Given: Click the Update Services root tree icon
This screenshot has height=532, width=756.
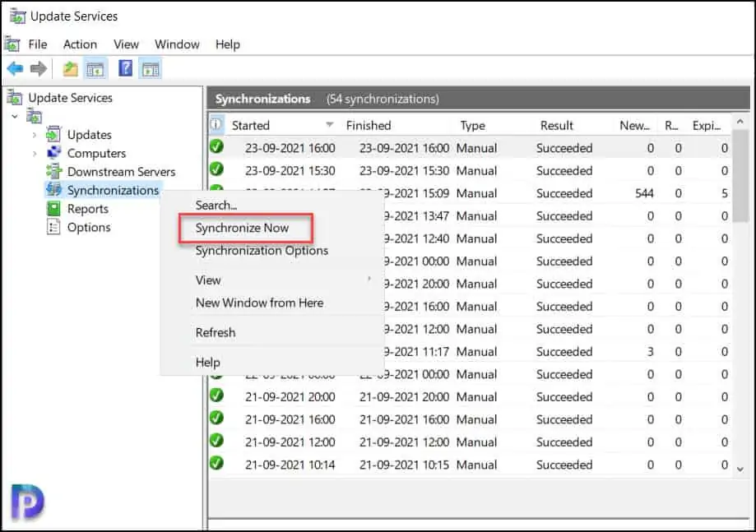Looking at the screenshot, I should click(x=15, y=97).
